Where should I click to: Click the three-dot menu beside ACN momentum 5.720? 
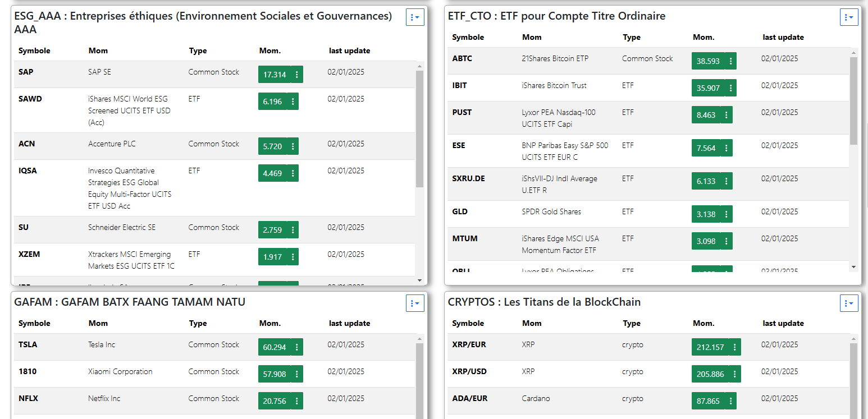tap(293, 146)
